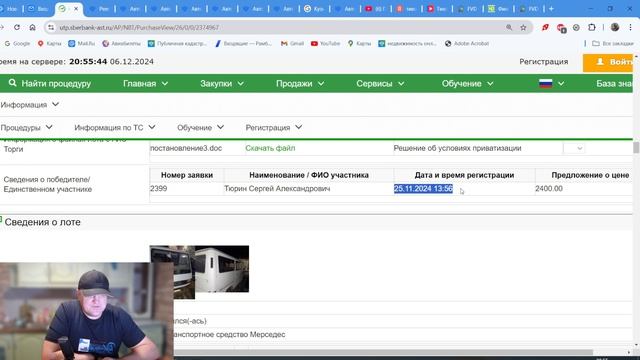The image size is (640, 360).
Task: Click the постановление3.doc file name
Action: [x=186, y=148]
